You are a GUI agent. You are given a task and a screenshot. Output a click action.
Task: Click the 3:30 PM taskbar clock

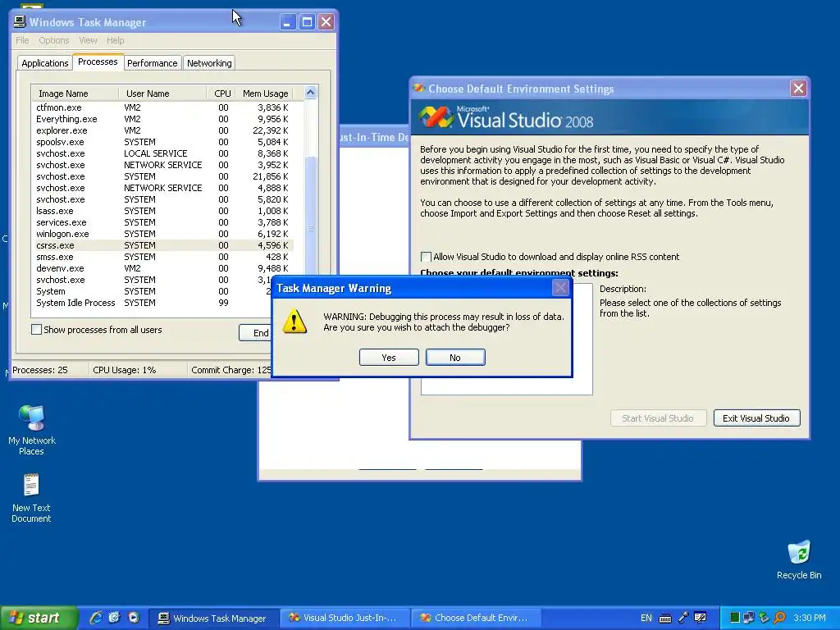(810, 618)
